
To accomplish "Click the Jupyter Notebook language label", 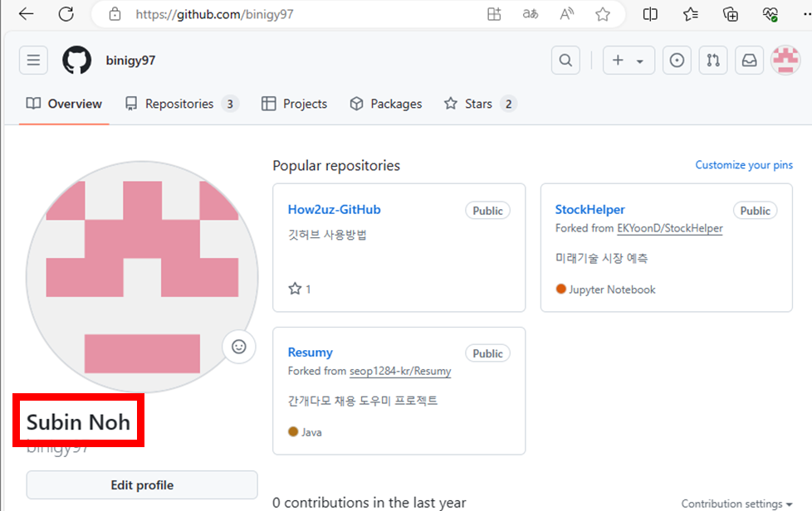I will coord(612,290).
